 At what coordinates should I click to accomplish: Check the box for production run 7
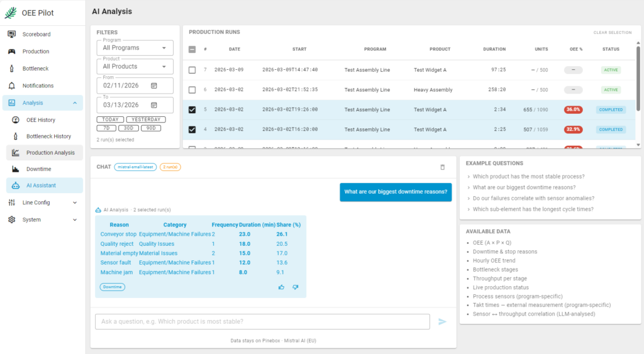[x=192, y=70]
